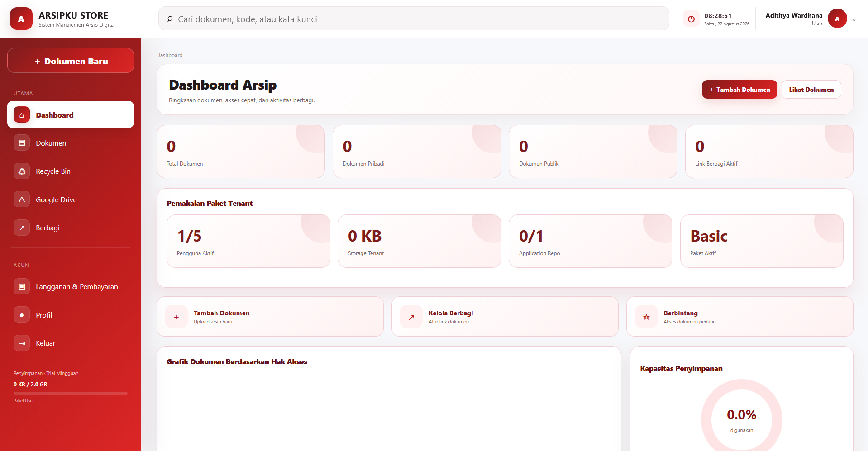Click the Grafik Dokumen Berdasarkan Hak Akses heading
Viewport: 868px width, 451px height.
(x=237, y=362)
